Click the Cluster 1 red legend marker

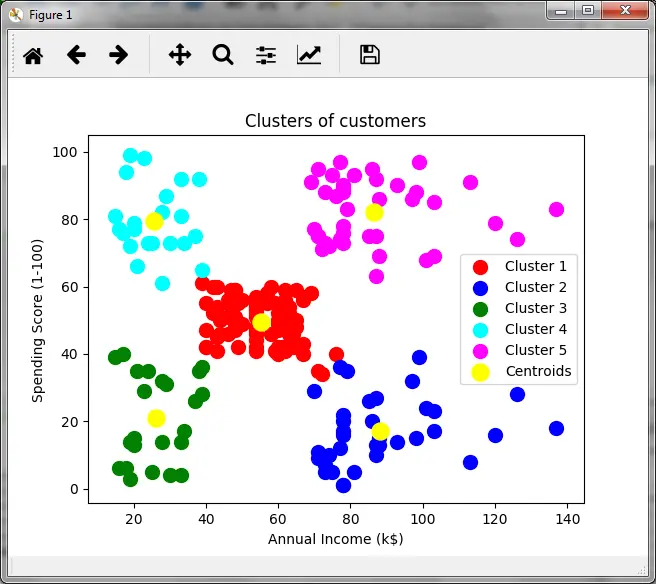(480, 266)
